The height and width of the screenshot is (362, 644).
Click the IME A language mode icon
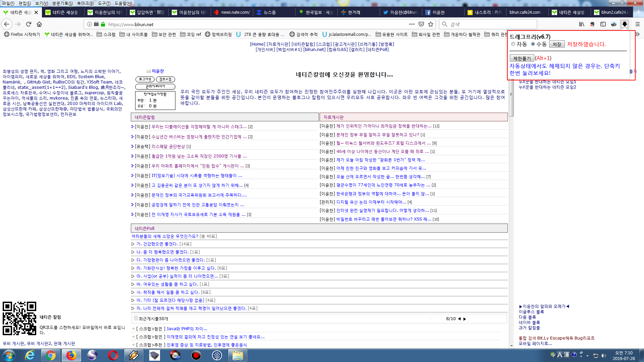559,355
